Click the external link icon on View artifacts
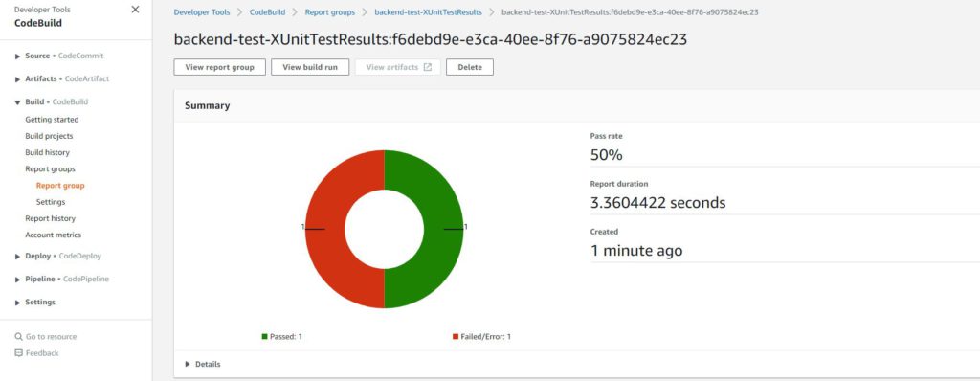 coord(428,67)
